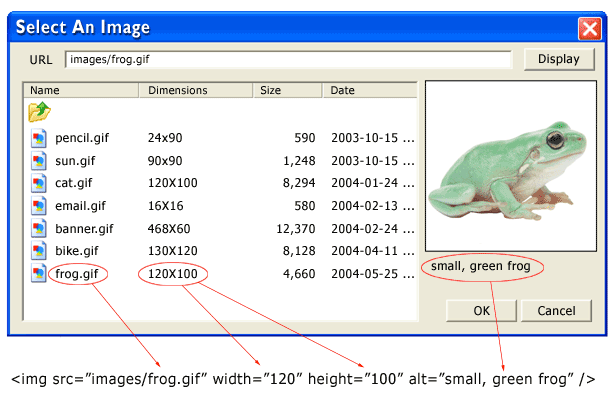This screenshot has height=399, width=614.
Task: Select the frog image preview thumbnail
Action: point(511,166)
